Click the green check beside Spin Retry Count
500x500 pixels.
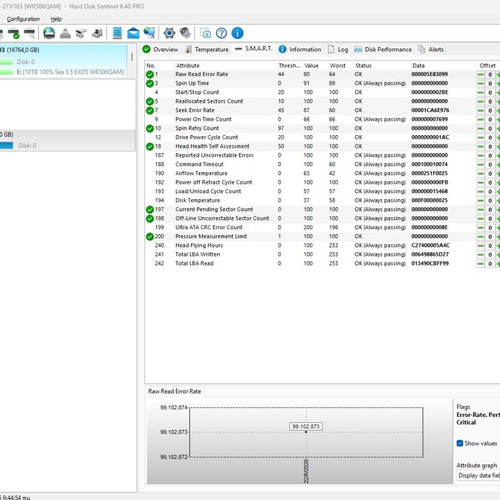click(150, 128)
